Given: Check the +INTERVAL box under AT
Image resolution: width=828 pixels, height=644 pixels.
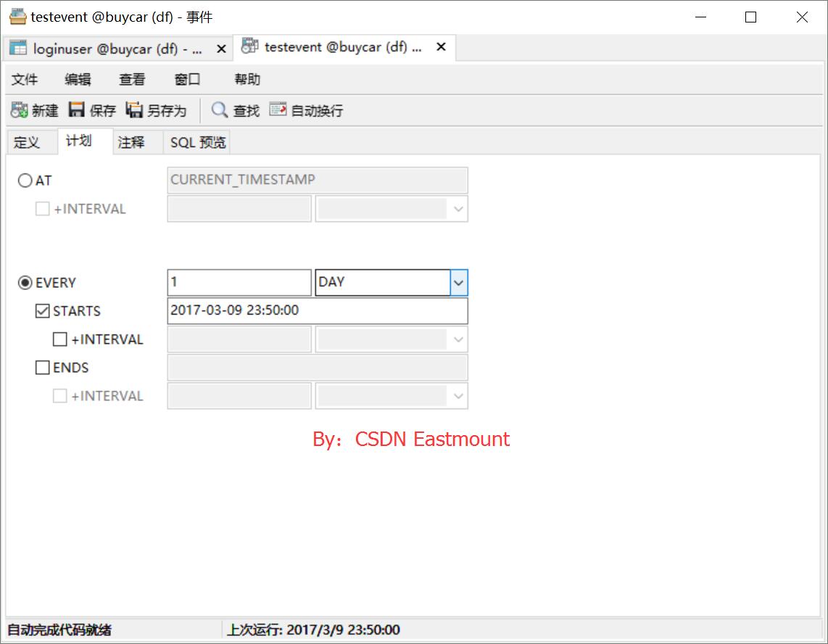Looking at the screenshot, I should (x=42, y=209).
